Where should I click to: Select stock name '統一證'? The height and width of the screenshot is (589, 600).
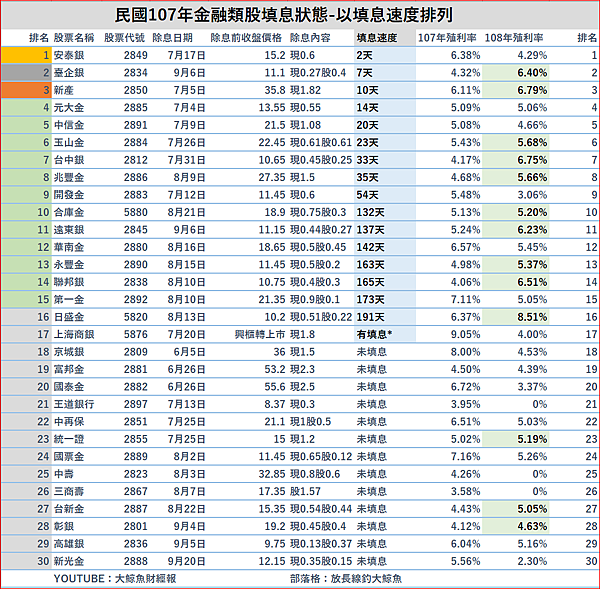[69, 439]
